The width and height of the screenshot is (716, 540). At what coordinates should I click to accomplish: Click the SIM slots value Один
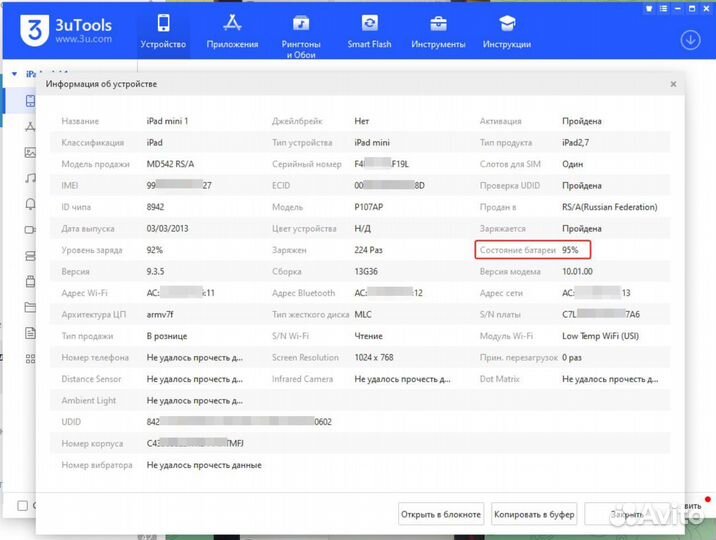coord(572,164)
